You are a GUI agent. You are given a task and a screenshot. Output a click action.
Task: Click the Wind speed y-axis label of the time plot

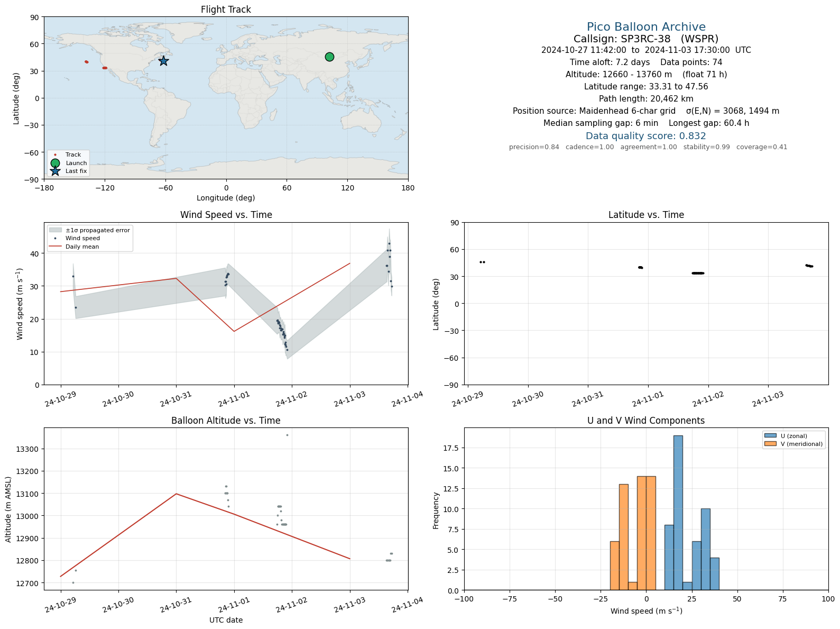click(x=20, y=304)
